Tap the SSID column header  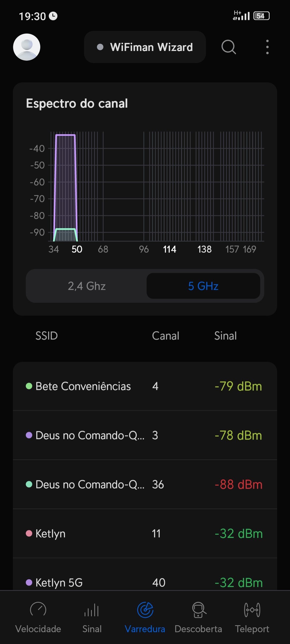point(47,336)
